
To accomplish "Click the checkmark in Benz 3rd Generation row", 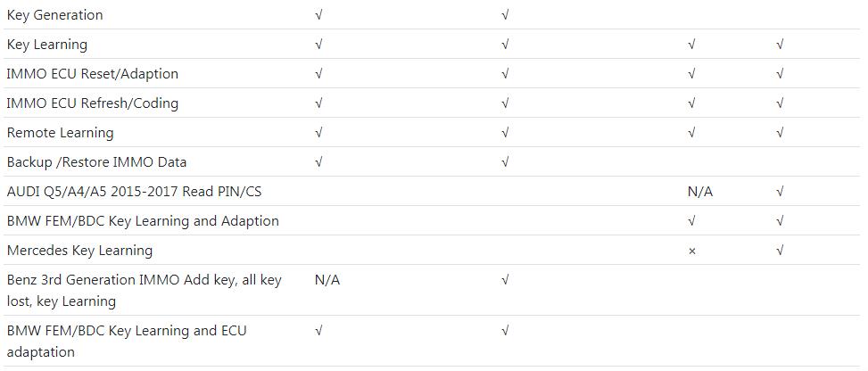I will (x=505, y=280).
